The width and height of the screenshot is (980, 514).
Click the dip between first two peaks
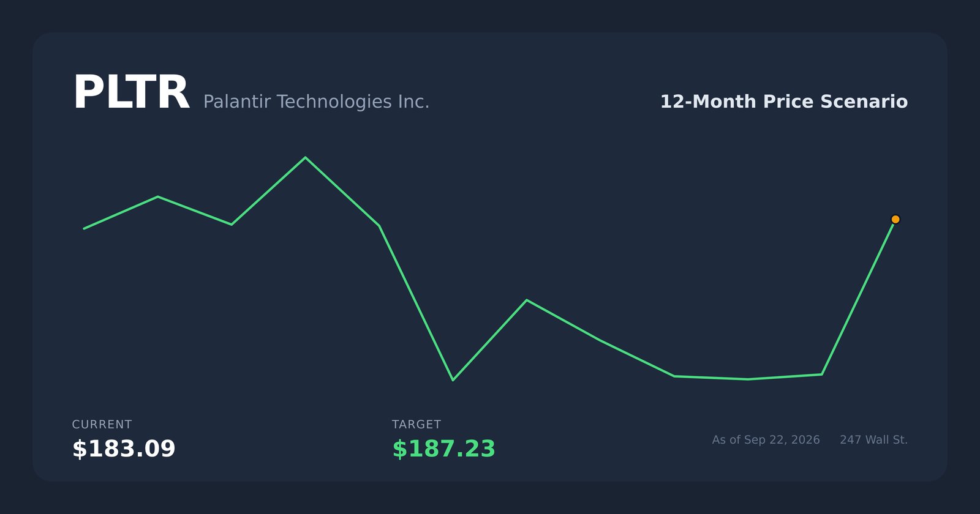(x=232, y=225)
